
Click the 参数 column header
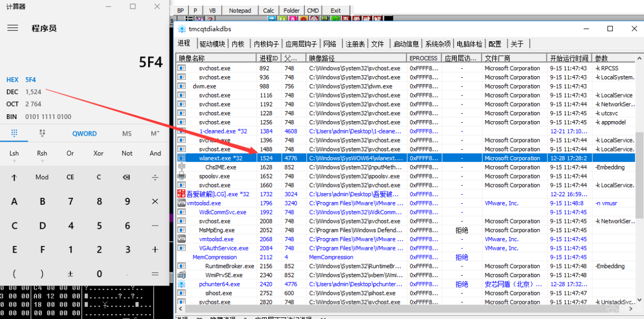pyautogui.click(x=614, y=58)
